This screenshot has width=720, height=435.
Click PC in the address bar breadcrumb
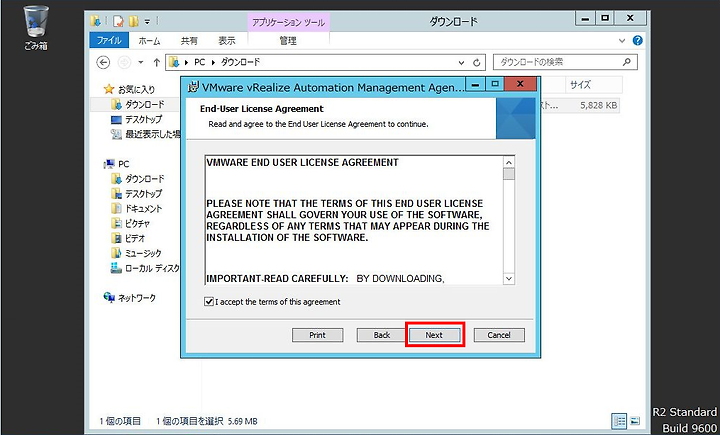pos(199,62)
